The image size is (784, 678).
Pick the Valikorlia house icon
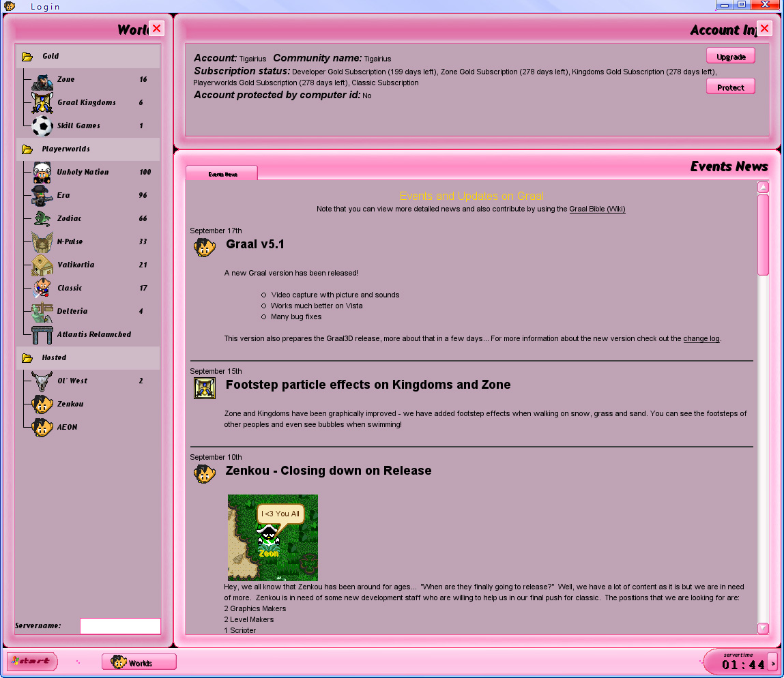point(42,265)
